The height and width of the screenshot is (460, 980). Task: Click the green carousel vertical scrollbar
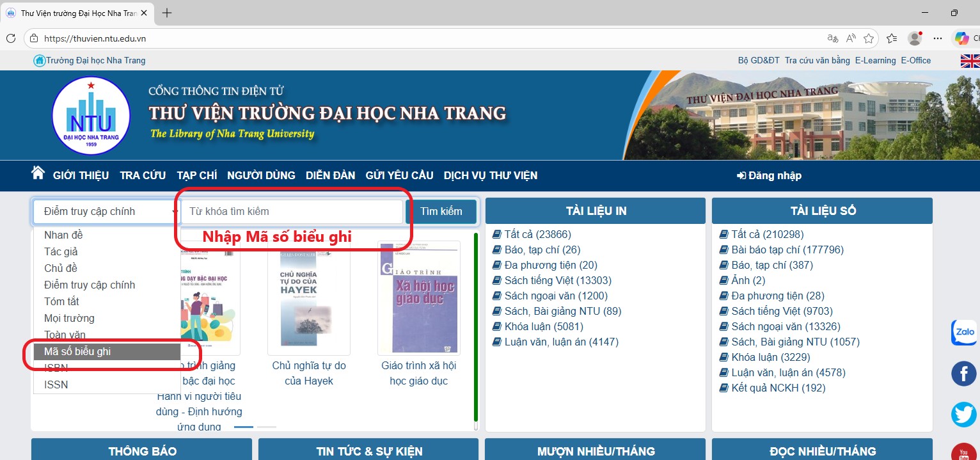coord(475,326)
